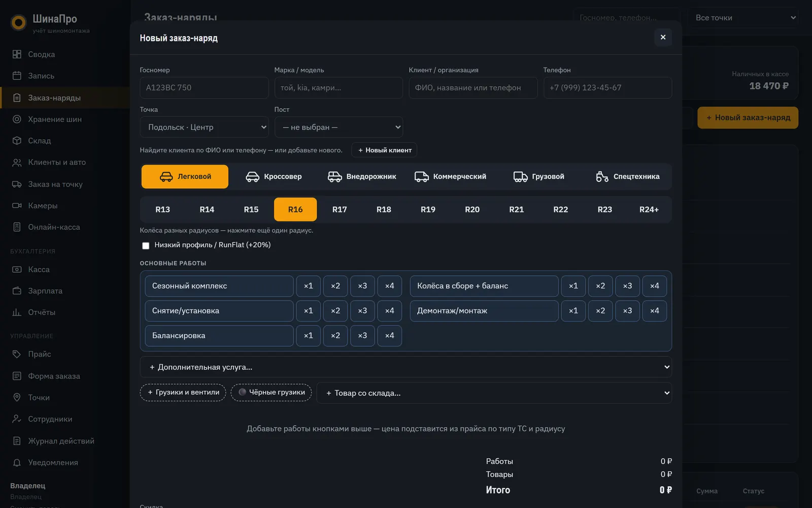Click the Госномер input field
Viewport: 812px width, 508px height.
click(x=204, y=88)
